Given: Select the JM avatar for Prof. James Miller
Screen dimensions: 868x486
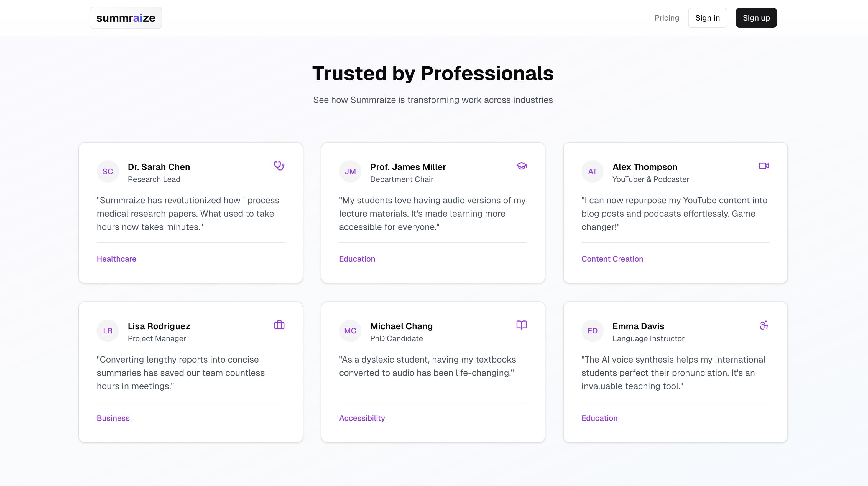Looking at the screenshot, I should click(350, 171).
